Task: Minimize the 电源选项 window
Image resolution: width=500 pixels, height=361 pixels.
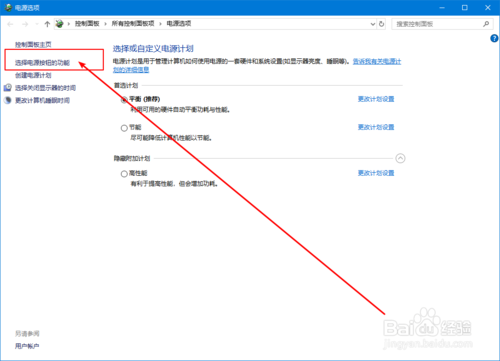Action: [442, 7]
